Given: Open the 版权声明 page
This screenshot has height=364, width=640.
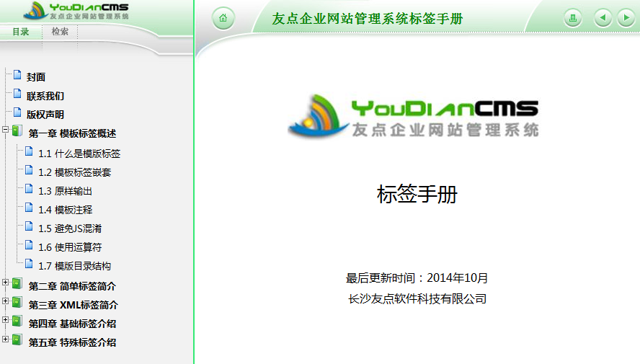Looking at the screenshot, I should 45,114.
